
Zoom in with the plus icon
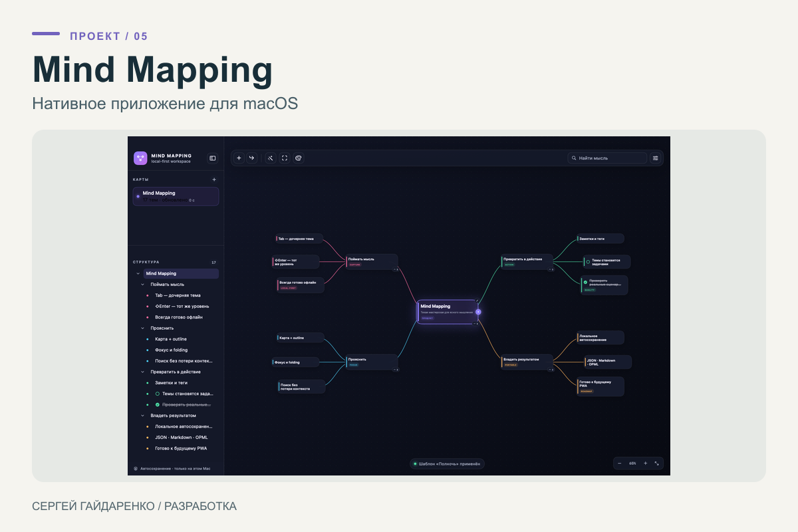pyautogui.click(x=645, y=464)
